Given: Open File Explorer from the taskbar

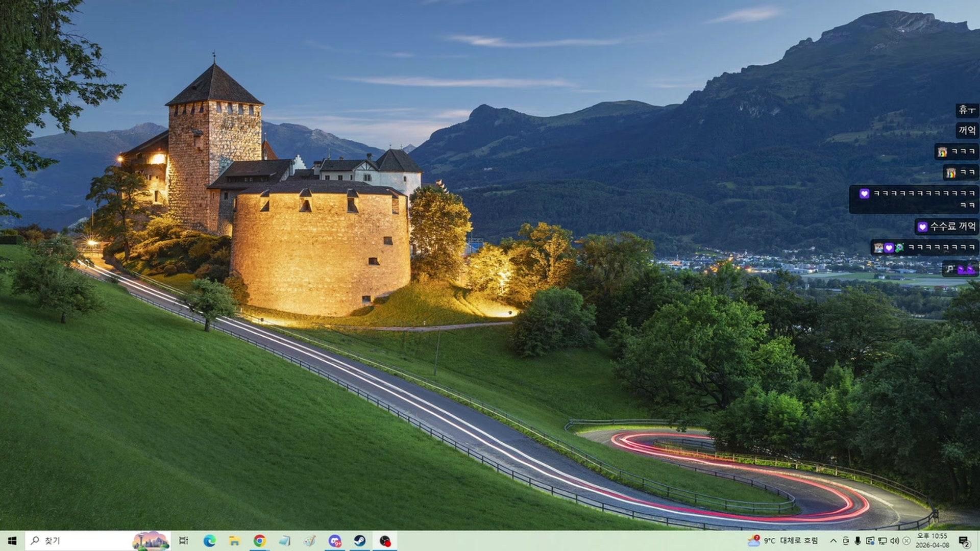Looking at the screenshot, I should [x=234, y=541].
